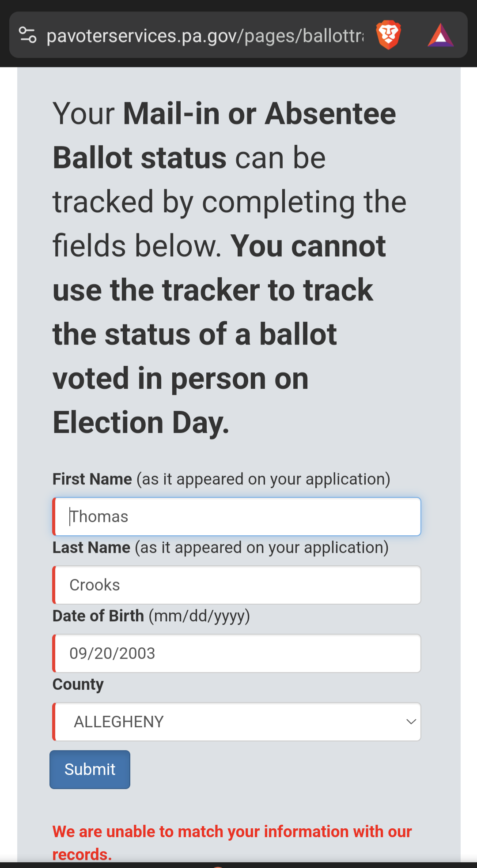Click the red unable-to-match error message
477x868 pixels.
click(232, 842)
